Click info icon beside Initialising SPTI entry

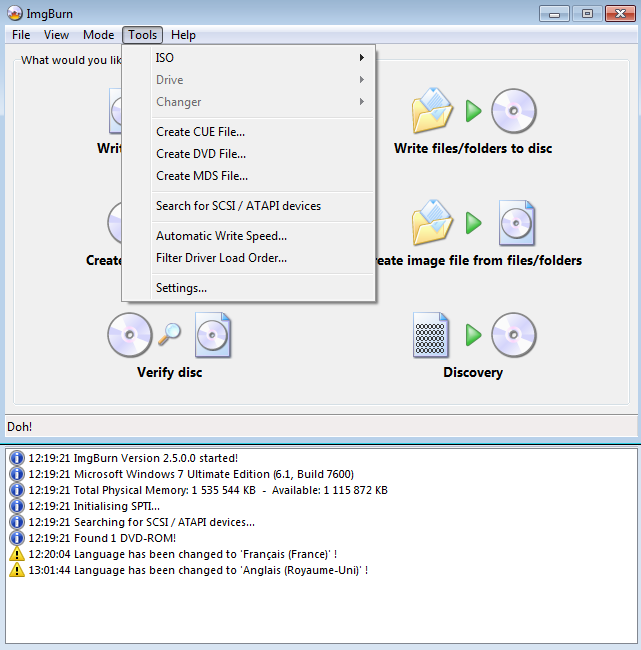pos(17,506)
